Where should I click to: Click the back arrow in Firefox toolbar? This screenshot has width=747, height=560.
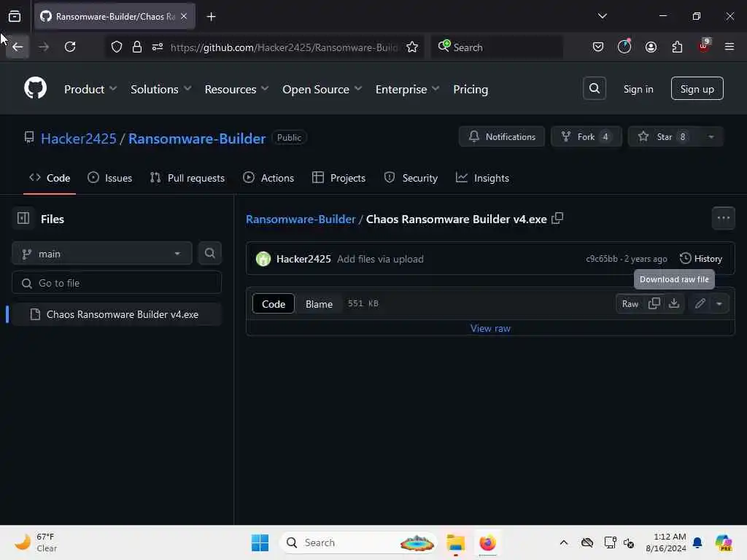click(18, 47)
